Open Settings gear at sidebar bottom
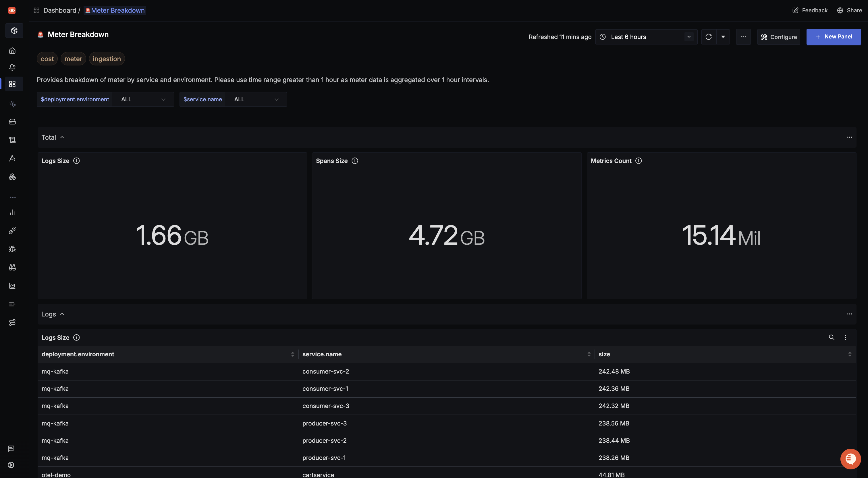868x478 pixels. tap(11, 465)
